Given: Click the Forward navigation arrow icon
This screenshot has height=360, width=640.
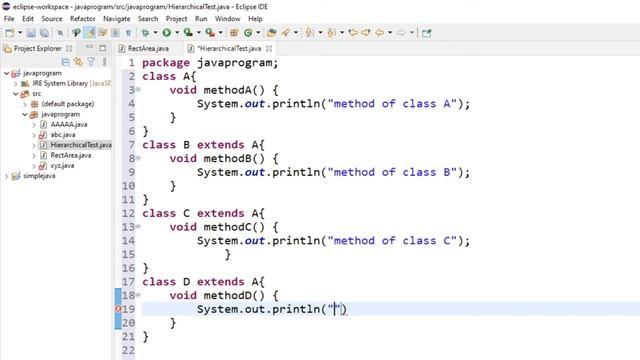Looking at the screenshot, I should tap(401, 33).
